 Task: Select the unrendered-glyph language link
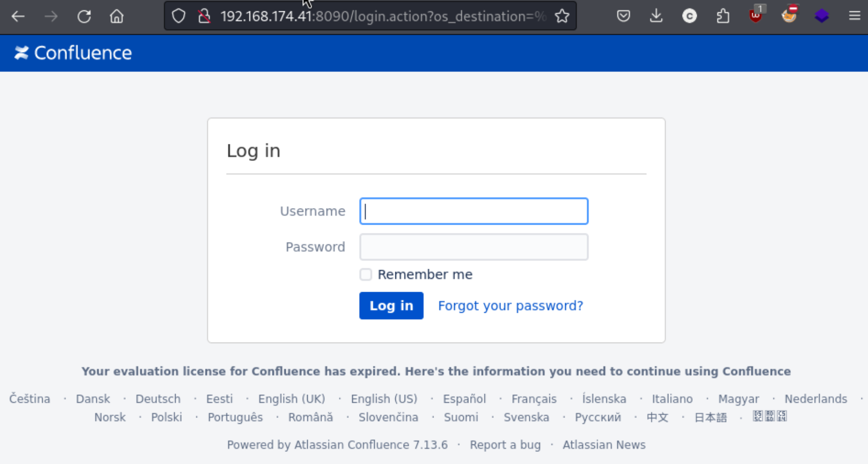click(770, 417)
